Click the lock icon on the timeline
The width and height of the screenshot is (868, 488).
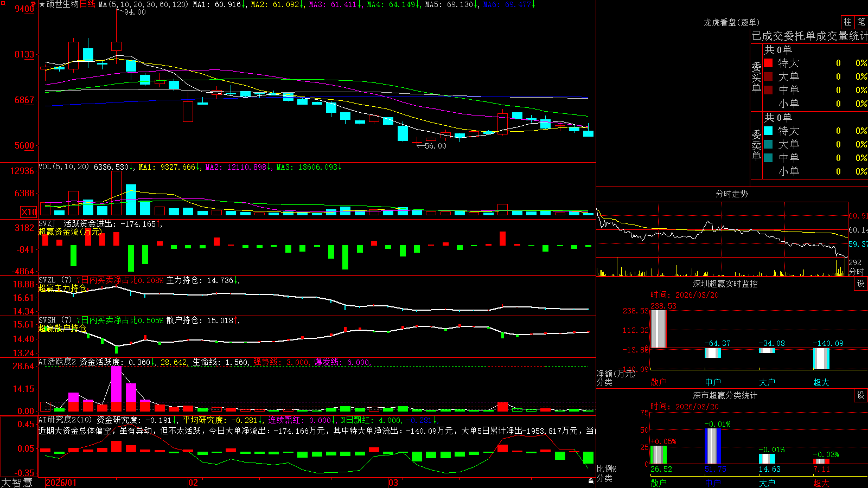click(x=591, y=481)
